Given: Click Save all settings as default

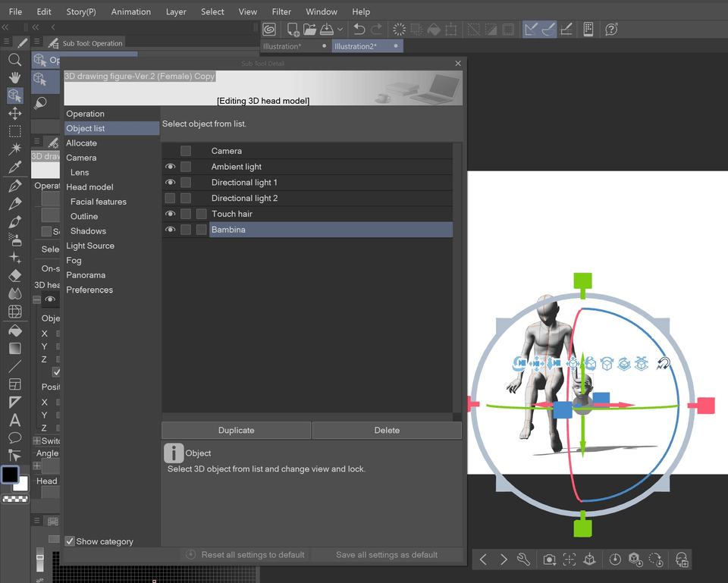Looking at the screenshot, I should (387, 555).
